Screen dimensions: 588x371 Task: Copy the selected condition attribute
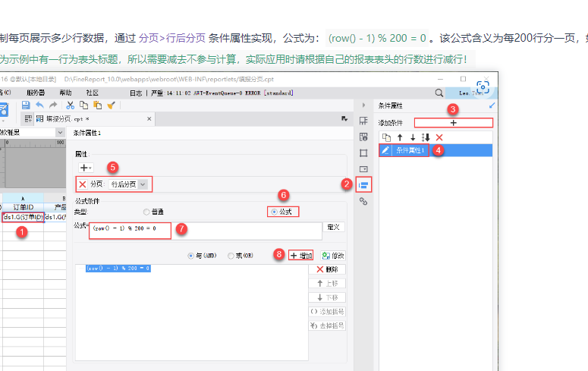coord(386,137)
